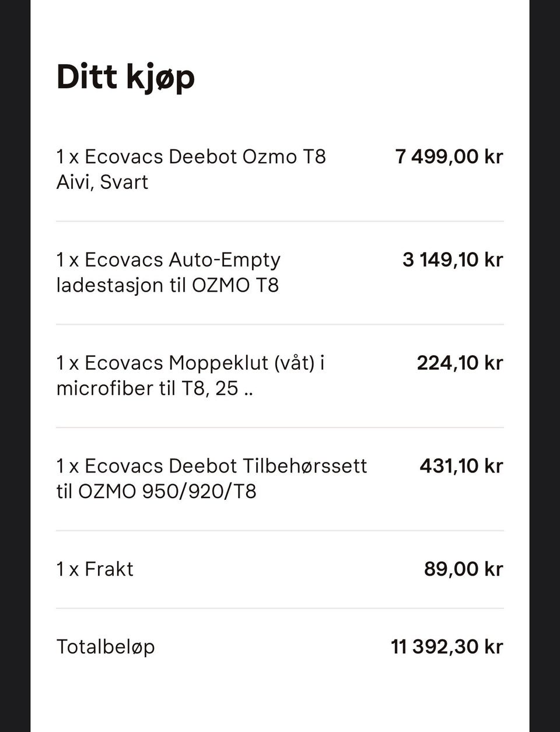Click the 3 149,10 kr price
The image size is (560, 732).
(452, 260)
